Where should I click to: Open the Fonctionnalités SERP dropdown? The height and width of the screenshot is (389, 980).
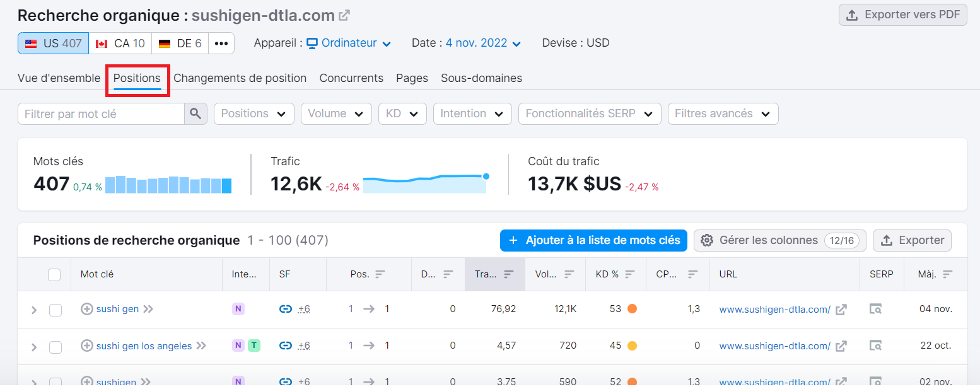(x=590, y=113)
